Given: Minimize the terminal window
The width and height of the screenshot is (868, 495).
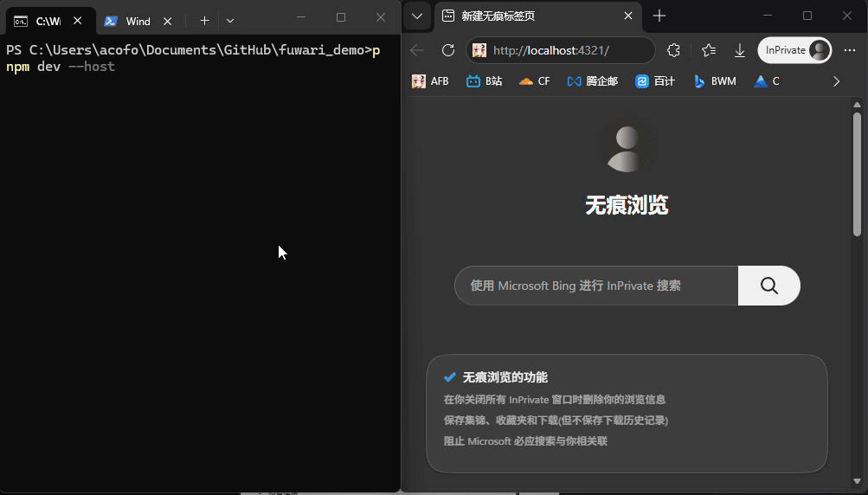Looking at the screenshot, I should [x=300, y=17].
